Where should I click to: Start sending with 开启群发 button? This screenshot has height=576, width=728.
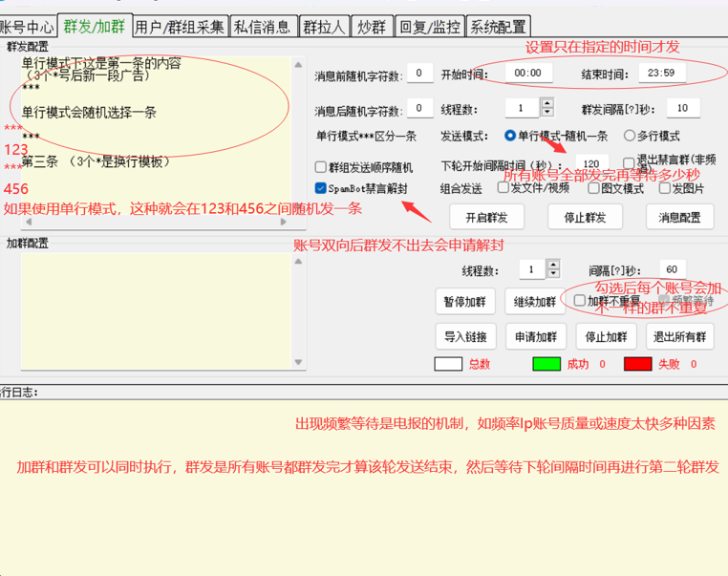click(x=486, y=217)
